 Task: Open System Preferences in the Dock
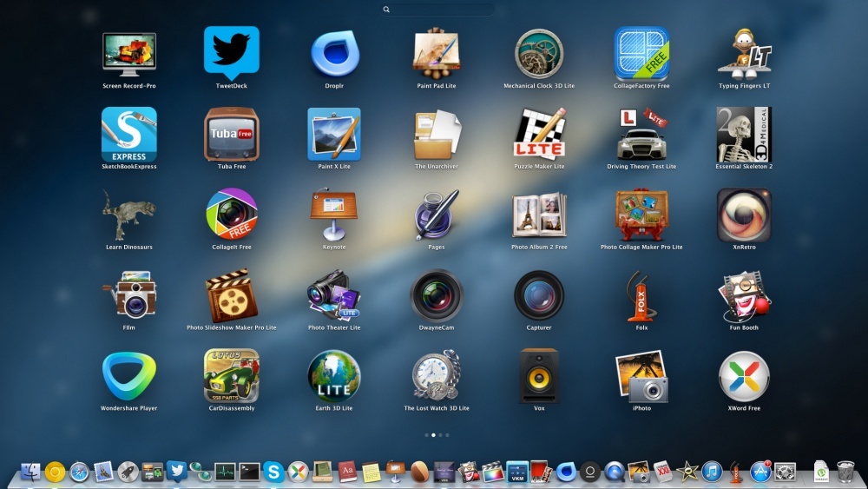[785, 472]
